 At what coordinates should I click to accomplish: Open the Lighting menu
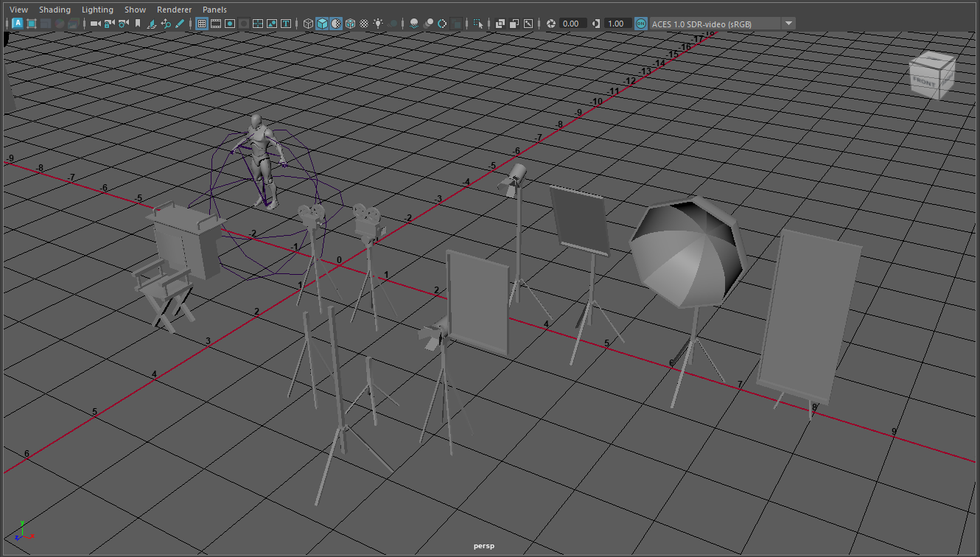tap(97, 10)
